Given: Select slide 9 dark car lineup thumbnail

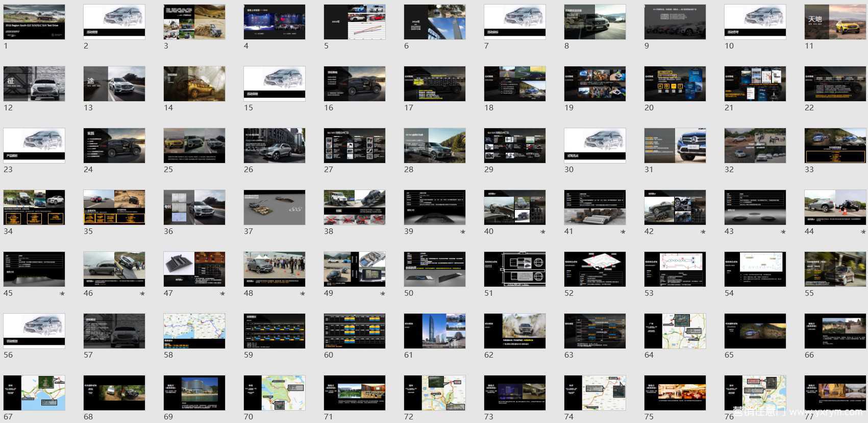Looking at the screenshot, I should click(675, 22).
